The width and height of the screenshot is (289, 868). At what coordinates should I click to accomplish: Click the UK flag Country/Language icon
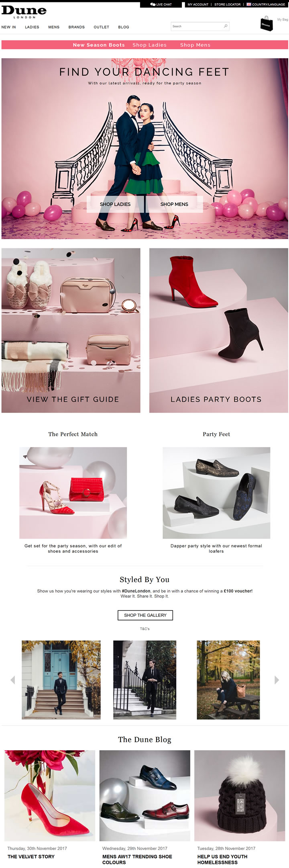[248, 4]
